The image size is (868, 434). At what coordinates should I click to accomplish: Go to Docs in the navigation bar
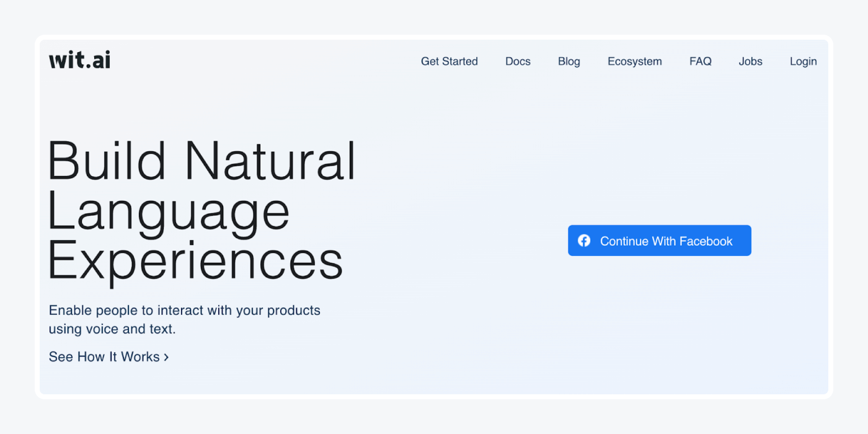[518, 61]
